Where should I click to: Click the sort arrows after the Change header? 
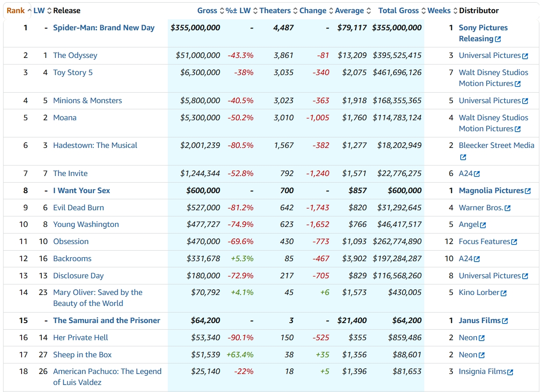pyautogui.click(x=331, y=11)
